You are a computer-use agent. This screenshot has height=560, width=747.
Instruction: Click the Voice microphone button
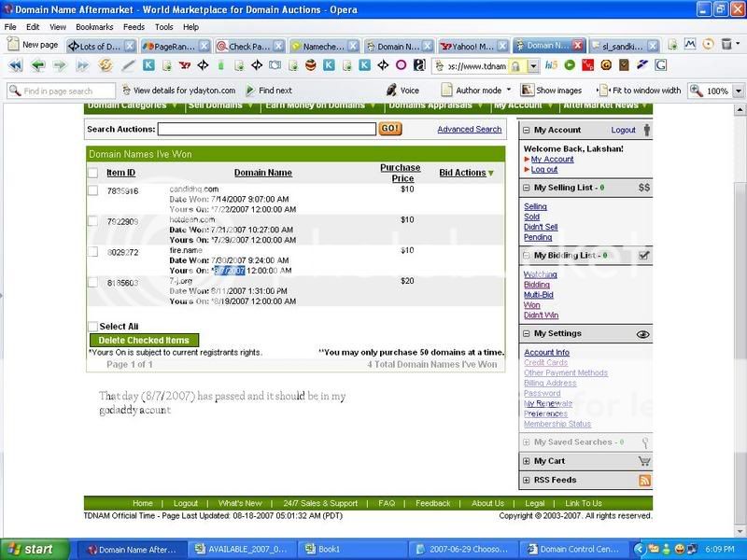click(402, 90)
